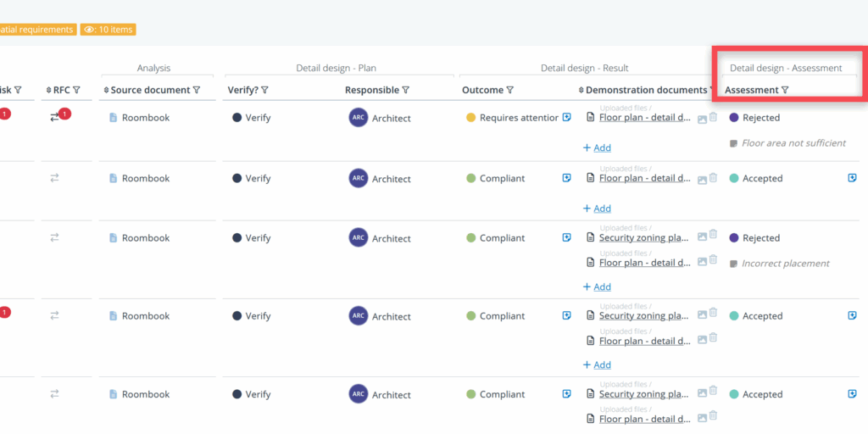This screenshot has width=868, height=434.
Task: Toggle the Verify status dot in first row
Action: click(x=237, y=118)
